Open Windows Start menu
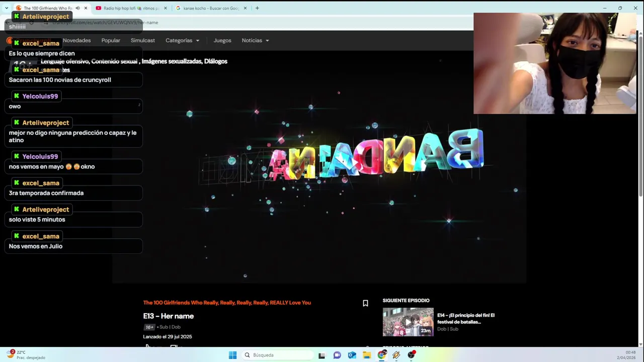Image resolution: width=644 pixels, height=362 pixels. [232, 355]
